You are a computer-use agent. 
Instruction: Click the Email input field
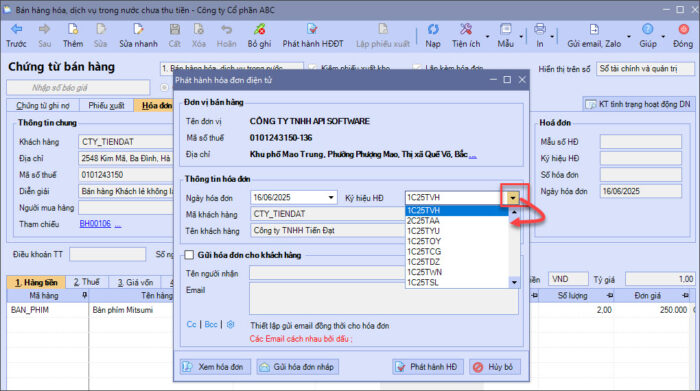[383, 299]
